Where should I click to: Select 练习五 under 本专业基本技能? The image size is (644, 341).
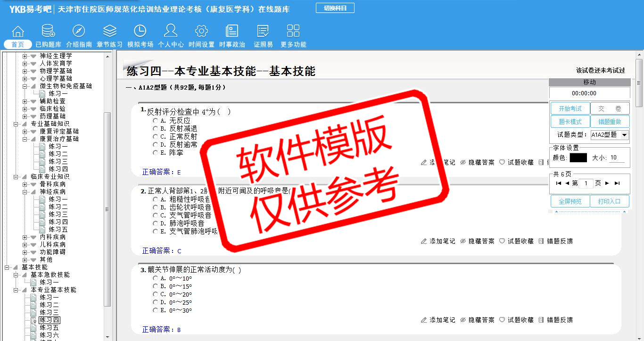point(49,327)
